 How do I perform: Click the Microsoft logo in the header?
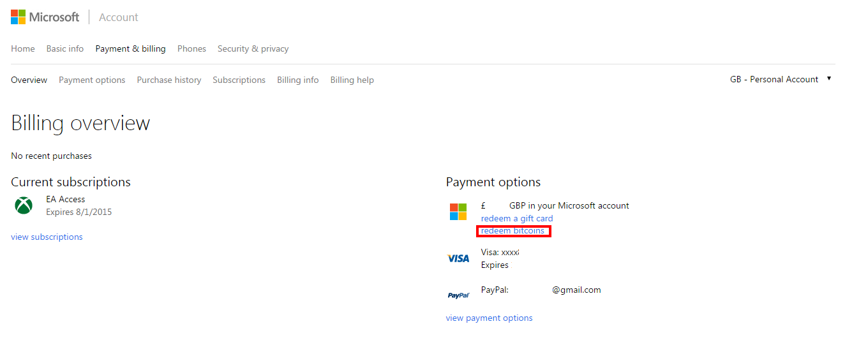(45, 17)
